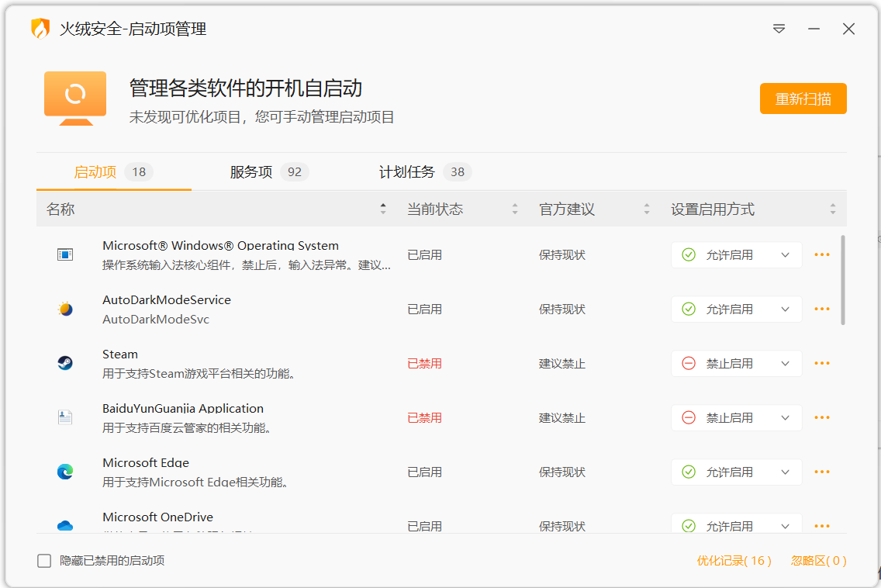Close the startup manager window
The width and height of the screenshot is (881, 588).
[x=848, y=29]
